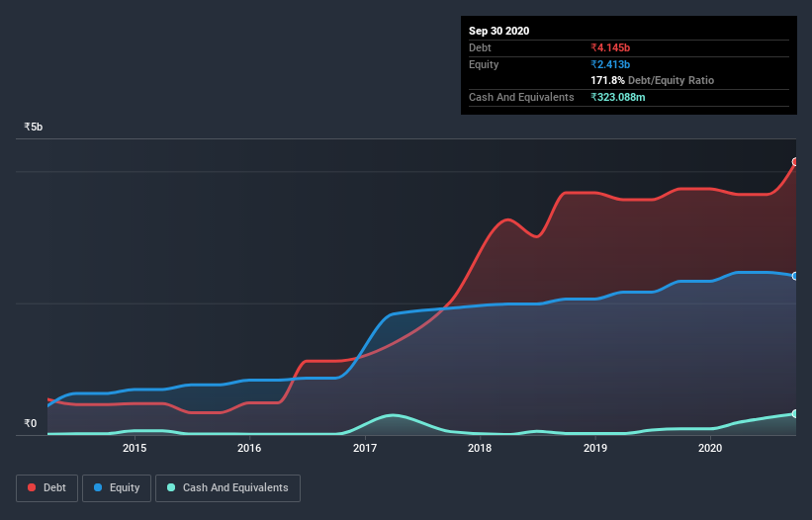Image resolution: width=812 pixels, height=520 pixels.
Task: Click the ₹323.088m cash value
Action: click(x=618, y=97)
